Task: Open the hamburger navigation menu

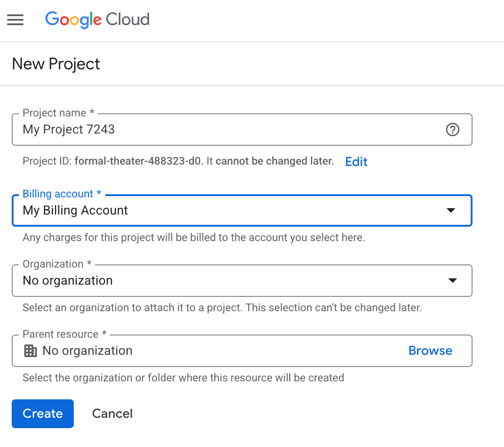Action: pos(15,20)
